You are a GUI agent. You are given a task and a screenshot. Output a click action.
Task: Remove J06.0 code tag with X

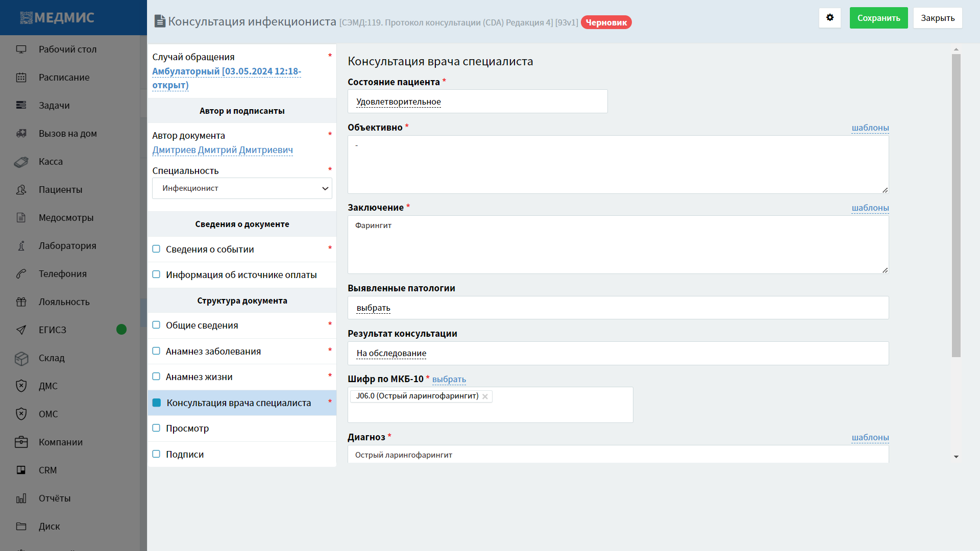pos(485,396)
